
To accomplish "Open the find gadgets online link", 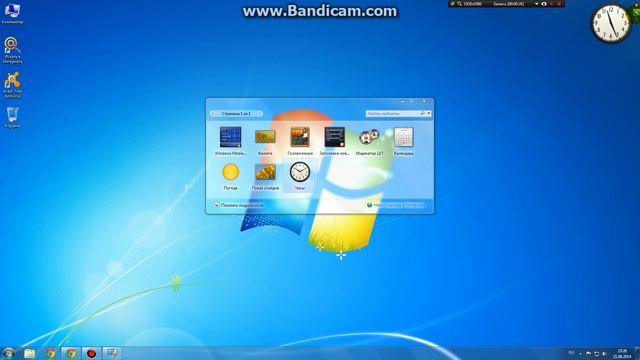I will (x=396, y=205).
